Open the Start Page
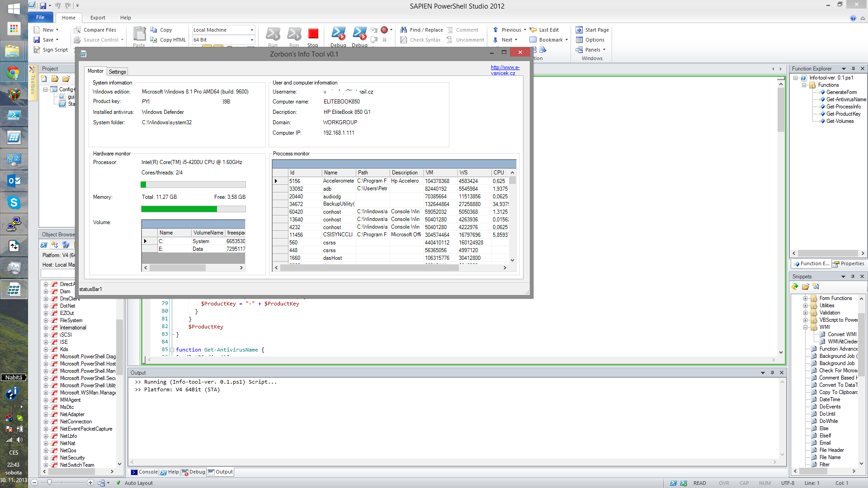The image size is (868, 488). coord(592,30)
